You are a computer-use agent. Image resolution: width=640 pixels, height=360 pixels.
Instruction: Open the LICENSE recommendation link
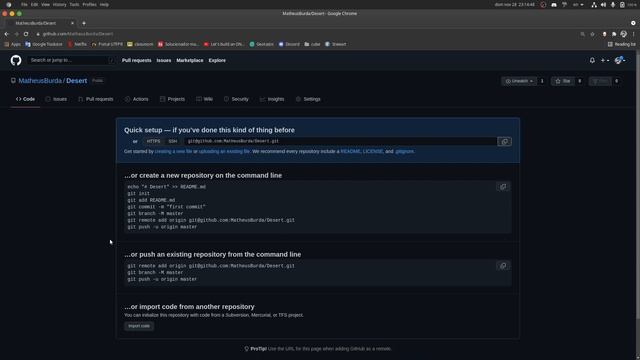pos(373,151)
